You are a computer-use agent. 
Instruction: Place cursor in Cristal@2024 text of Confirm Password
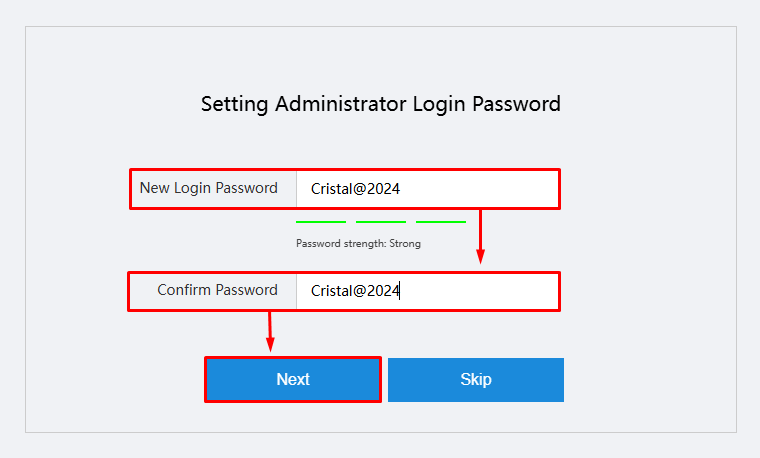(355, 291)
